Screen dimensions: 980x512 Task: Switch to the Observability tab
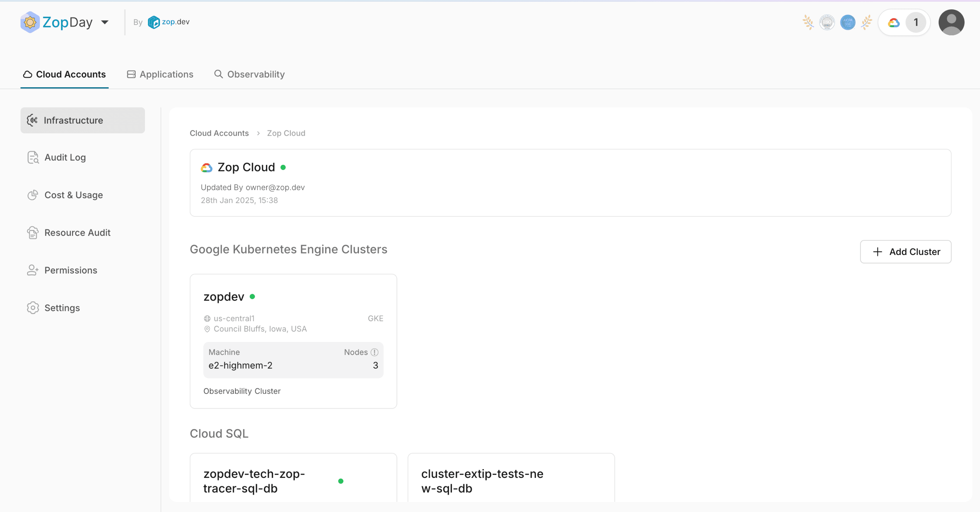[249, 74]
